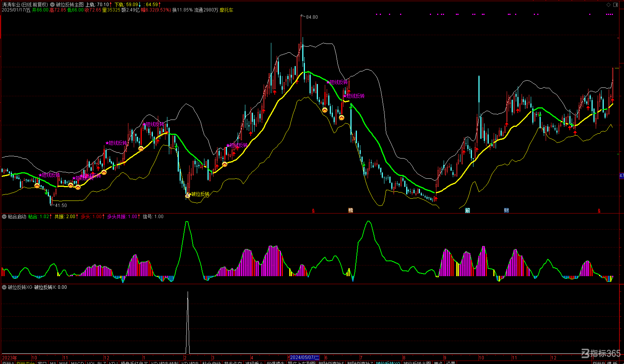Select the 破位反转XG indicator tab

(388, 363)
